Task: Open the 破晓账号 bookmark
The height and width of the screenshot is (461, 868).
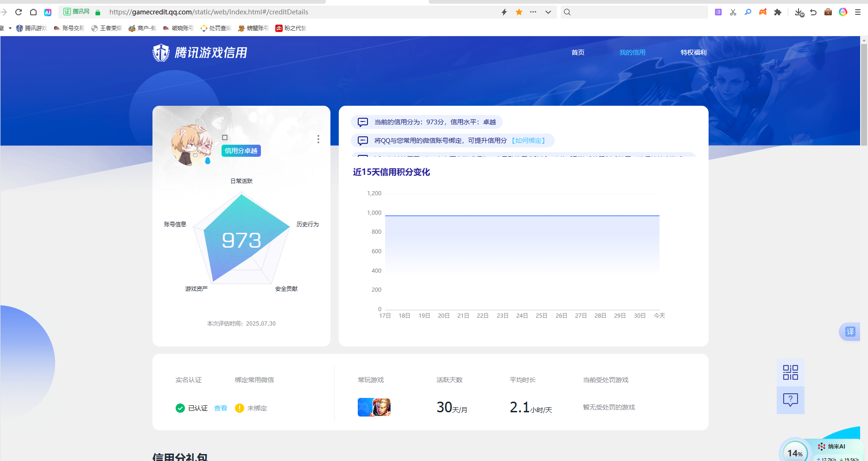Action: pos(178,28)
